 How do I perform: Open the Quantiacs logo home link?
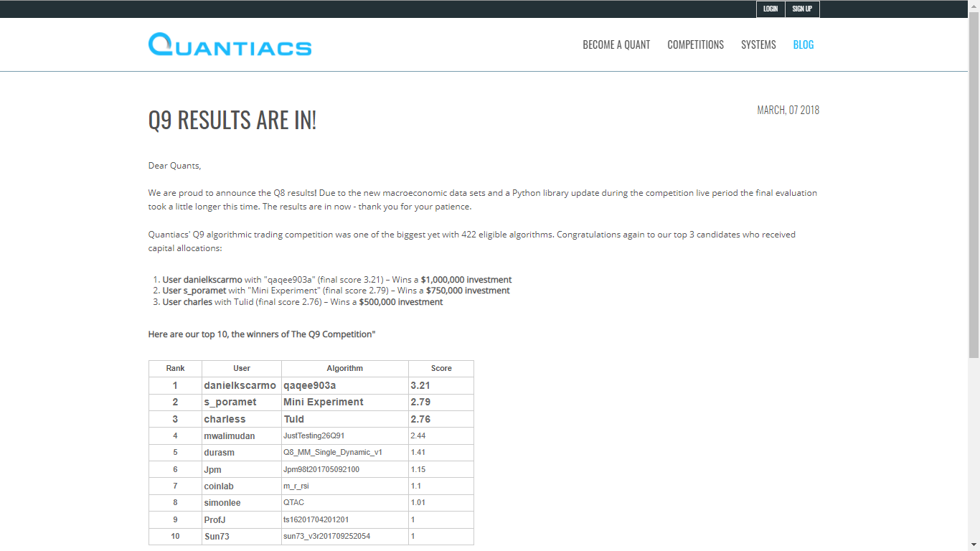pos(230,44)
